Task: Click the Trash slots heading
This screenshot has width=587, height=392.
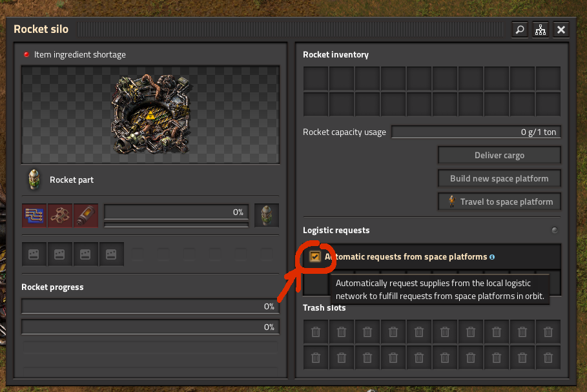Action: 324,308
